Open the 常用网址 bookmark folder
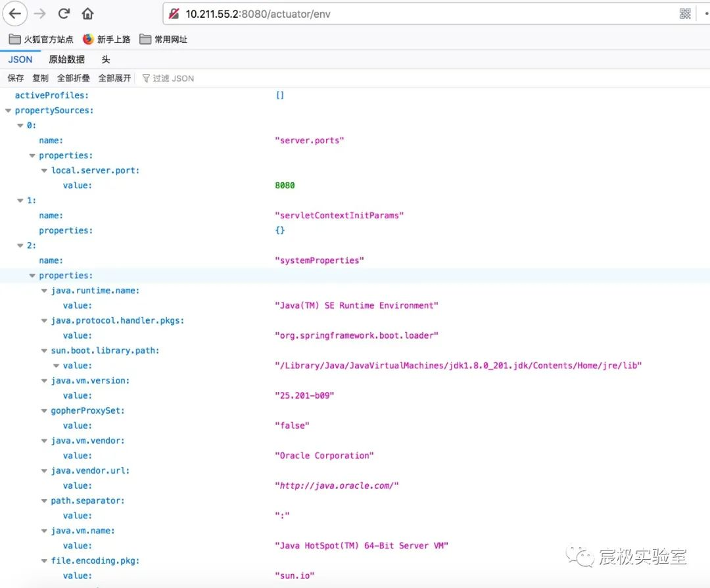 [x=162, y=39]
